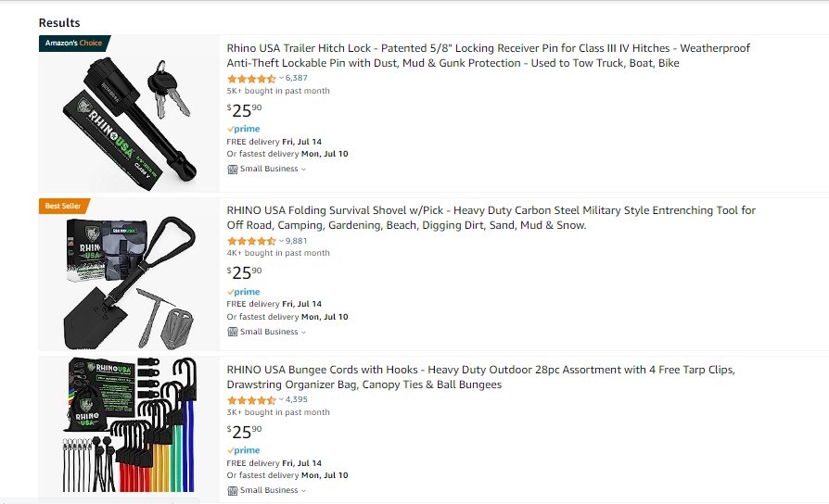Click Prime logo on Folding Survival Shovel

click(244, 292)
